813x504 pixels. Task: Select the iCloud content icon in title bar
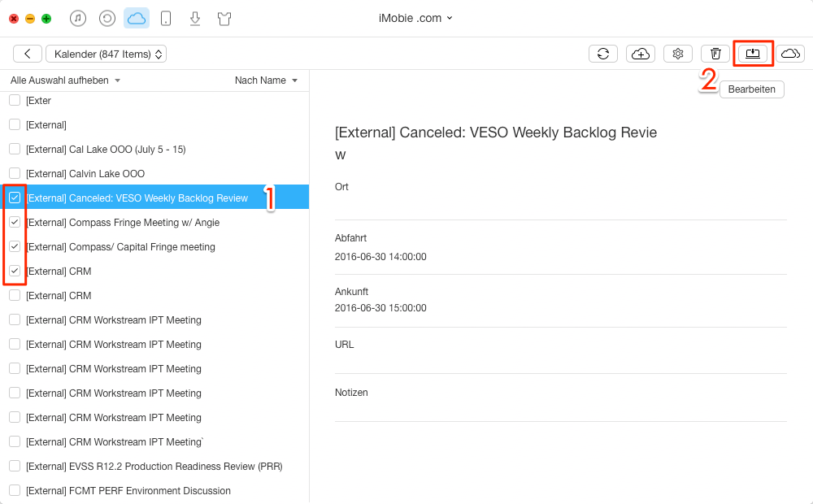137,19
